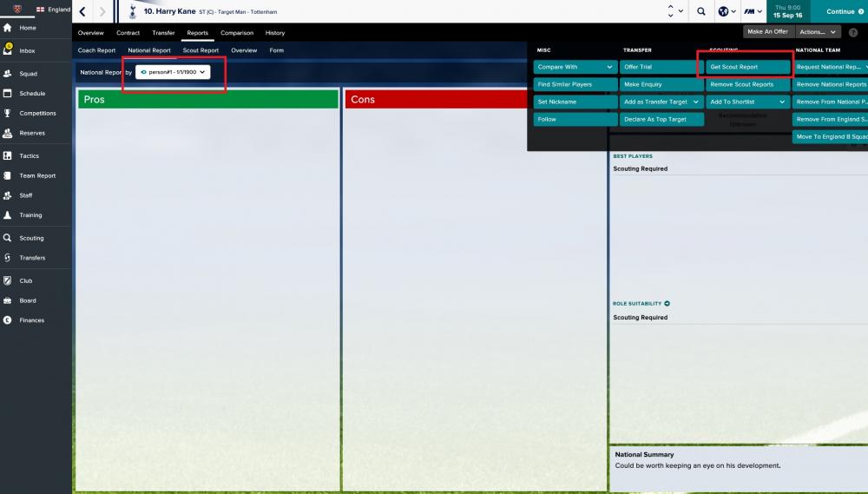Click the back navigation arrow
868x494 pixels.
point(82,12)
